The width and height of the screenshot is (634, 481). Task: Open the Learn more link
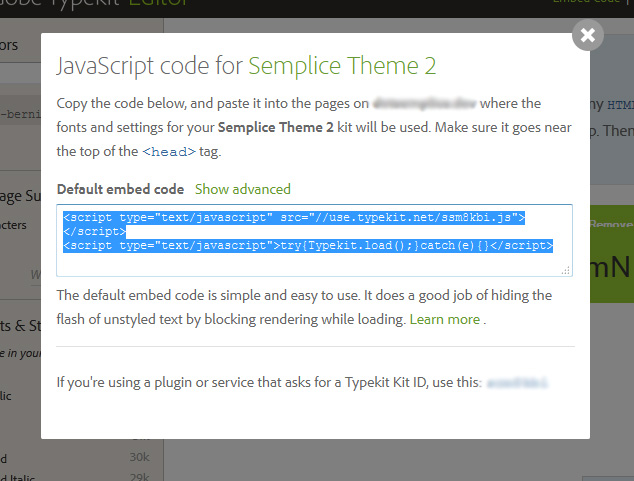pos(444,319)
